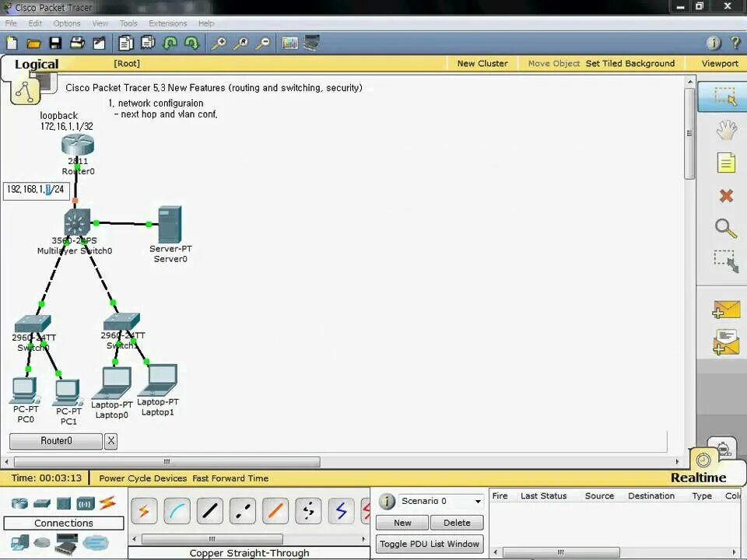Save the project with the floppy disk icon
Image resolution: width=747 pixels, height=560 pixels.
point(55,44)
